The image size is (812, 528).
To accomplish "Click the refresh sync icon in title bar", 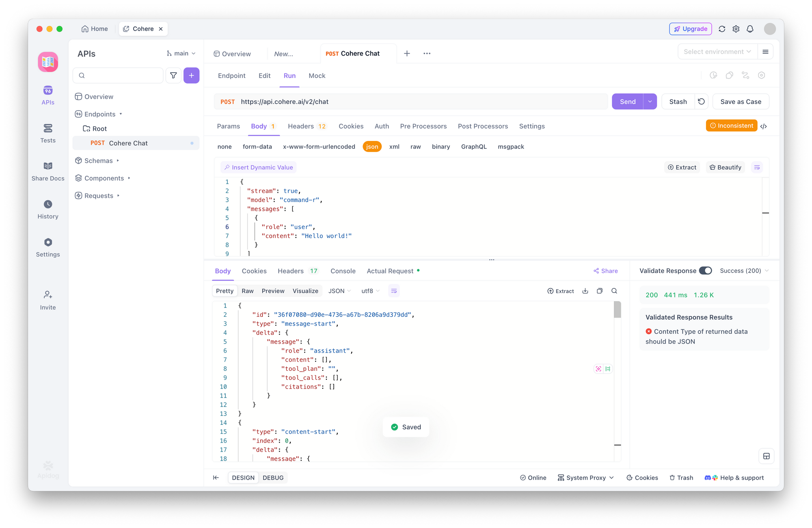I will pos(722,29).
